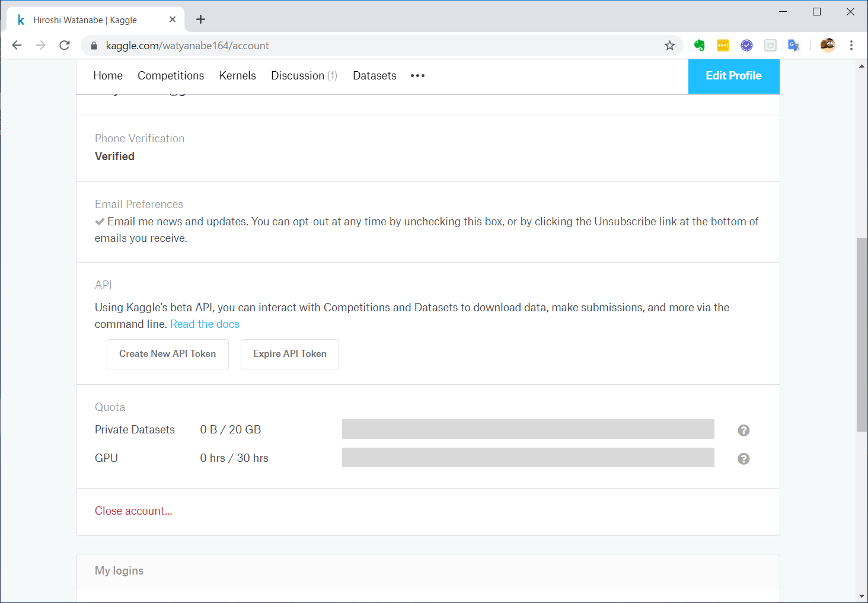
Task: Open the Chrome three-dot menu
Action: click(x=851, y=45)
